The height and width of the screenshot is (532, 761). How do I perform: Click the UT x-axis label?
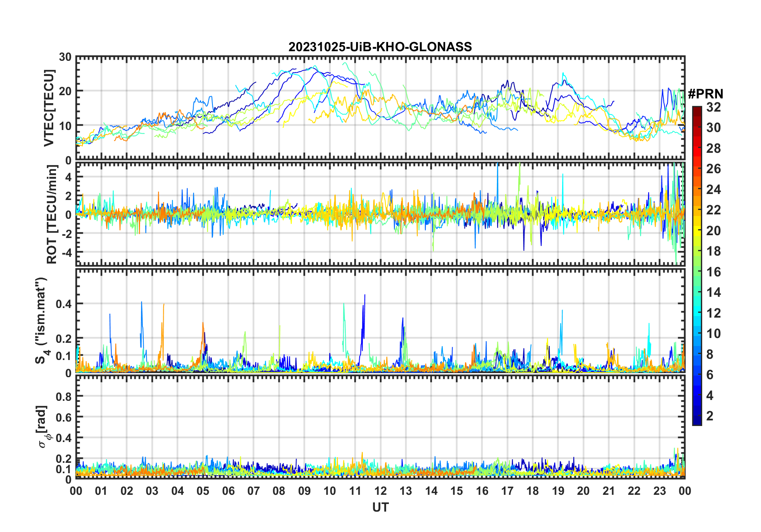(x=380, y=507)
